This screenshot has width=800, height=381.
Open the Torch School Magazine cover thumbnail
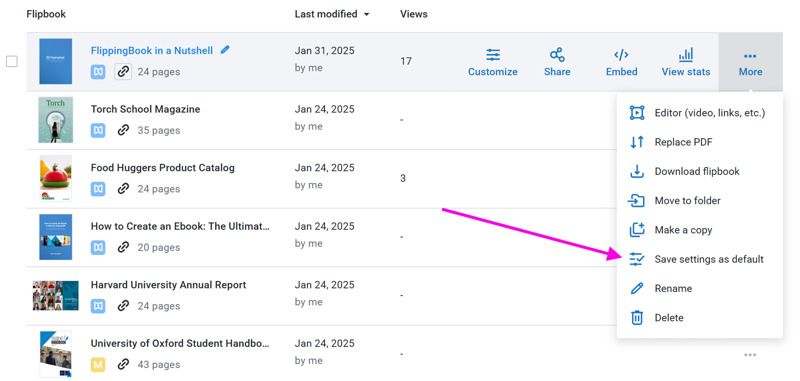pyautogui.click(x=56, y=120)
